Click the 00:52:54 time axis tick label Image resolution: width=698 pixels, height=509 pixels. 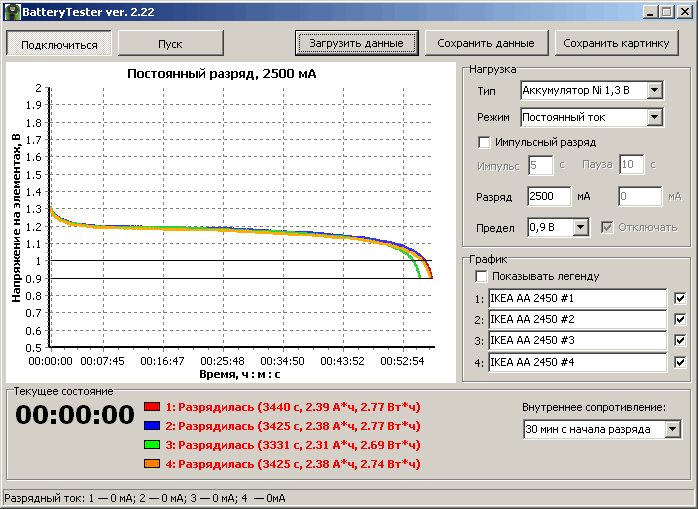tap(402, 361)
